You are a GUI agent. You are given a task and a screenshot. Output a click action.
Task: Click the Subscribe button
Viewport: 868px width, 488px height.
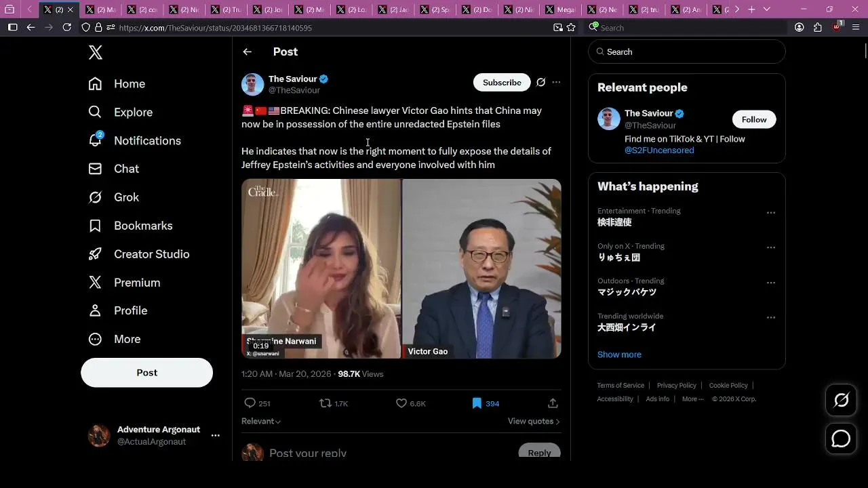tap(502, 83)
